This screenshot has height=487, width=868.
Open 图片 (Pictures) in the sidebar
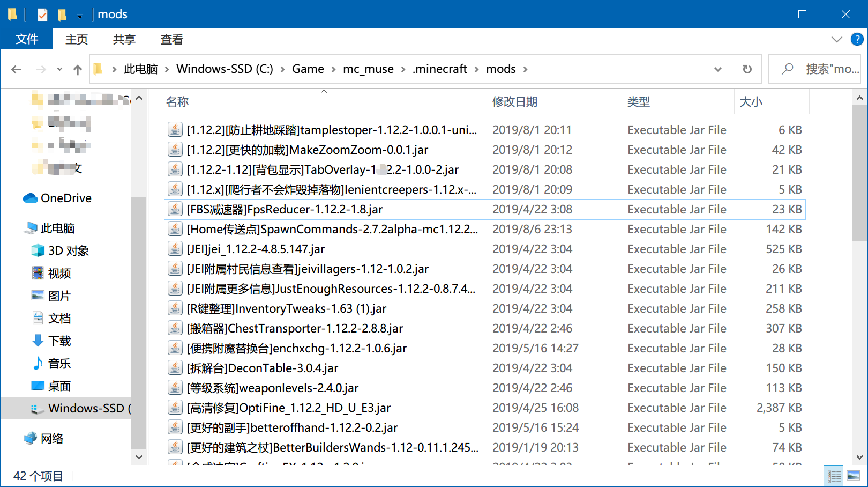click(58, 296)
